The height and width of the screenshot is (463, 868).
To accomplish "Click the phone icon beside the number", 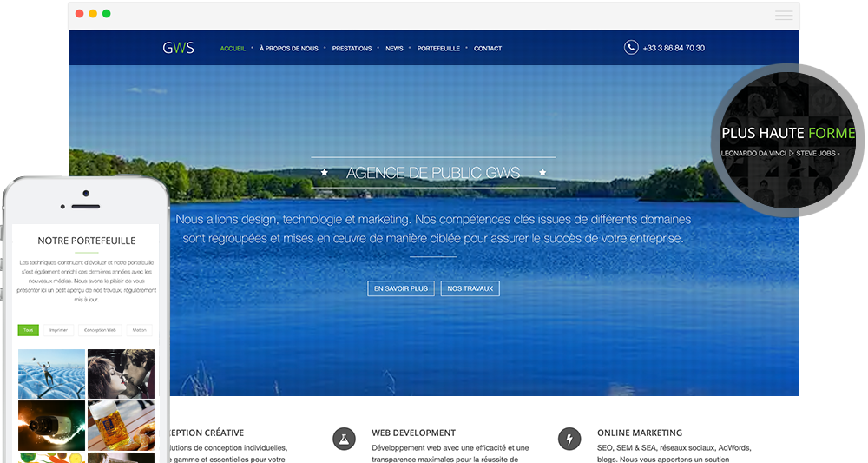I will [x=631, y=48].
